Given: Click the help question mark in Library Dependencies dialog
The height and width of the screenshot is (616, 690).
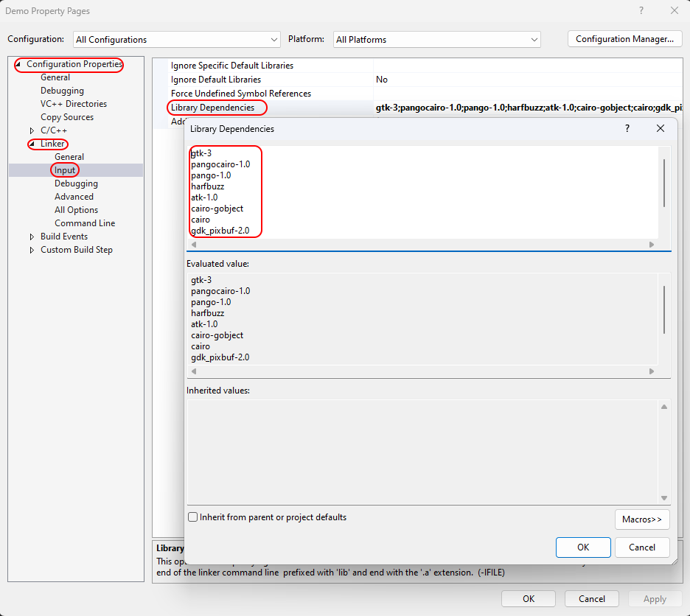Looking at the screenshot, I should click(x=627, y=129).
